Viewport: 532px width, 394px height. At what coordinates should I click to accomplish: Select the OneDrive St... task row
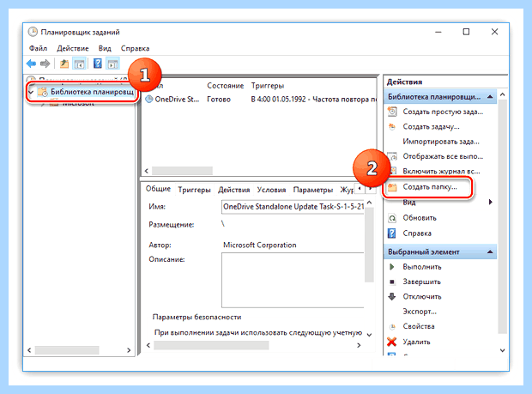[x=259, y=100]
